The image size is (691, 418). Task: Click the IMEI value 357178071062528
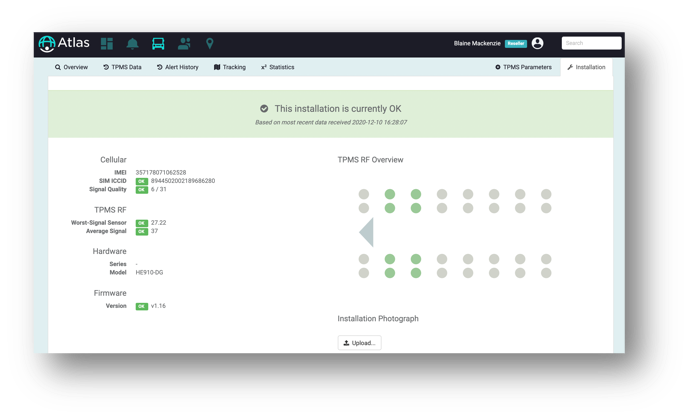161,172
